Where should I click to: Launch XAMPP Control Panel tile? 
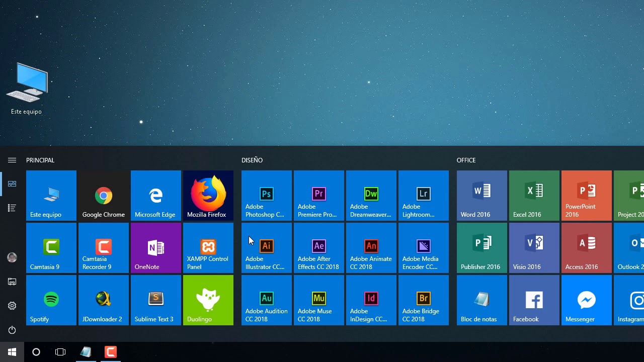(208, 248)
